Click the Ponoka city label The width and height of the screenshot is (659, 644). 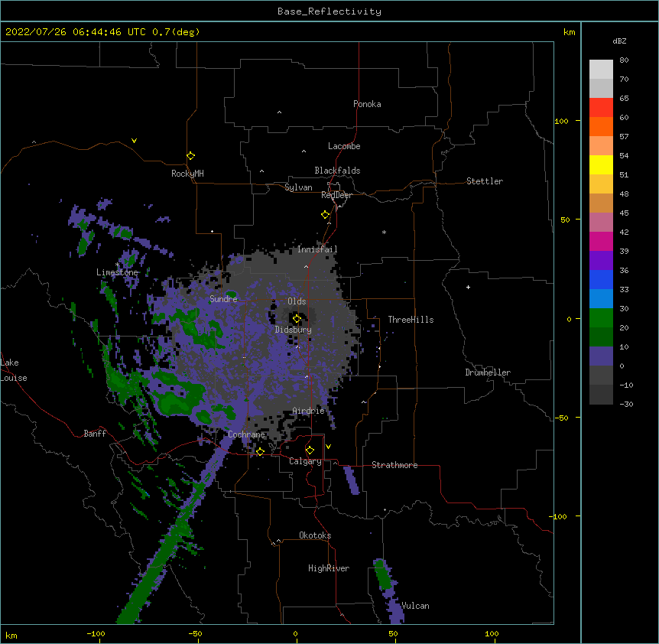point(367,104)
